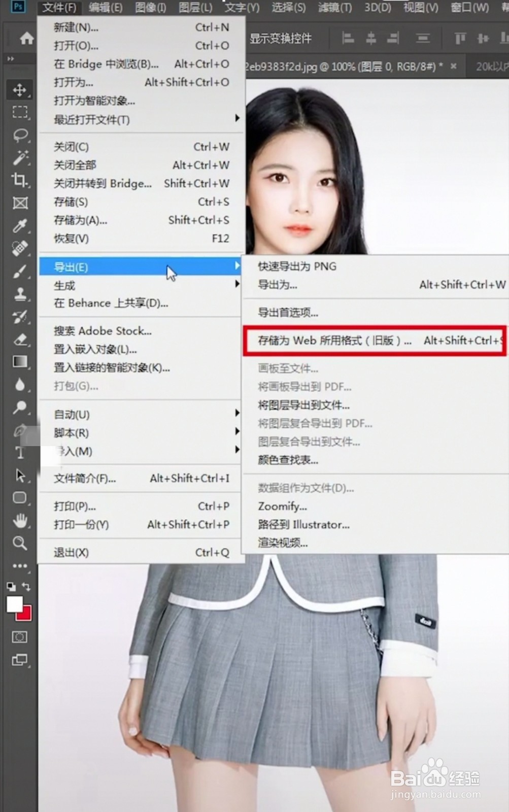Select the Spot Healing Brush tool
The width and height of the screenshot is (509, 812).
point(20,249)
